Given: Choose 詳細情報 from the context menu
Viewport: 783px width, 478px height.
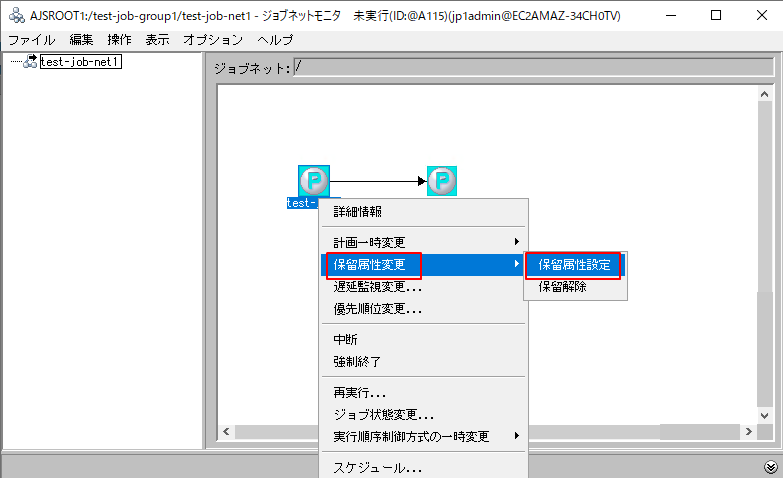Looking at the screenshot, I should click(423, 212).
